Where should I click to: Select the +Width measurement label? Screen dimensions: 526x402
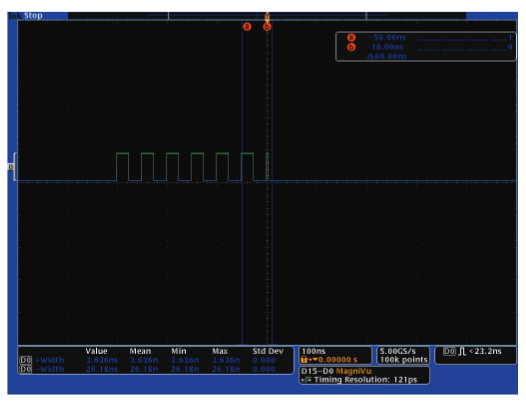50,360
